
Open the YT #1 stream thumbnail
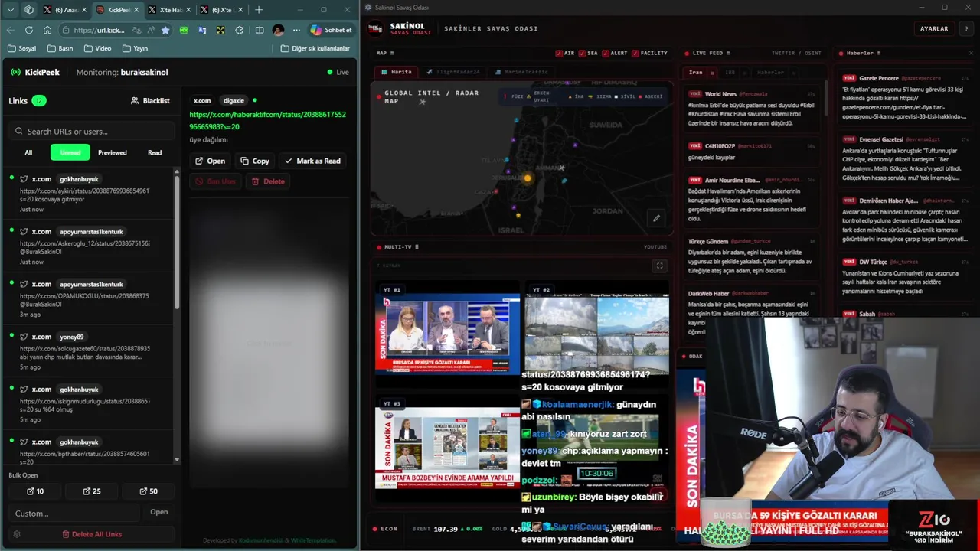coord(447,334)
